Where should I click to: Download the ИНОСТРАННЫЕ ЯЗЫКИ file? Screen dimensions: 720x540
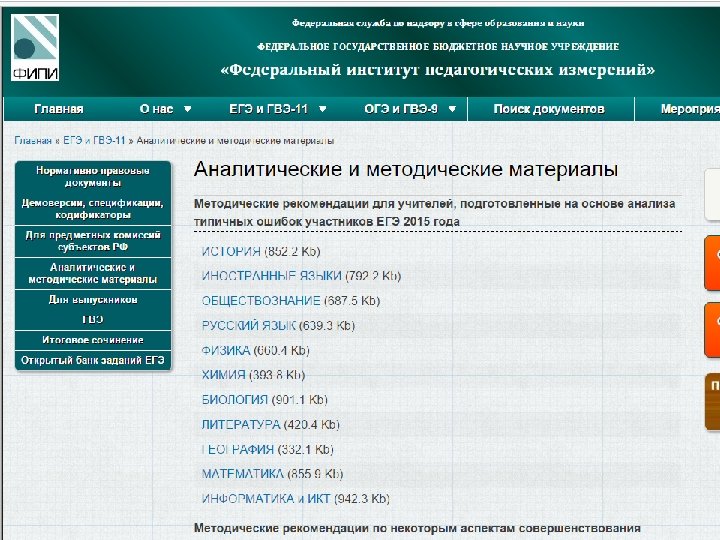coord(271,276)
